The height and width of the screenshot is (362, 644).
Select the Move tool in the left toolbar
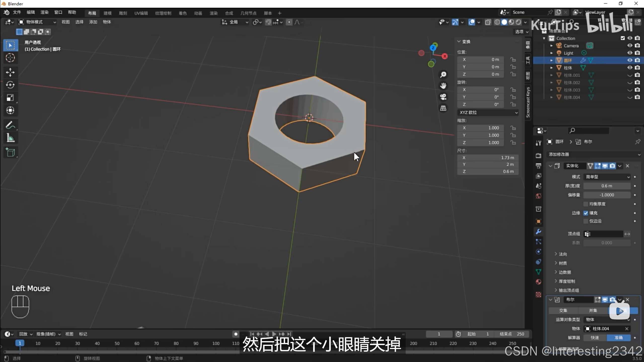(x=10, y=72)
